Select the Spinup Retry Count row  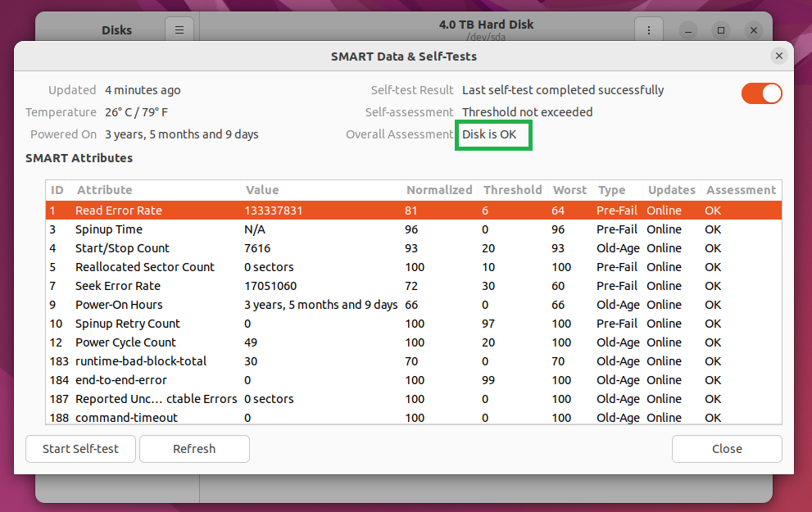tap(414, 324)
